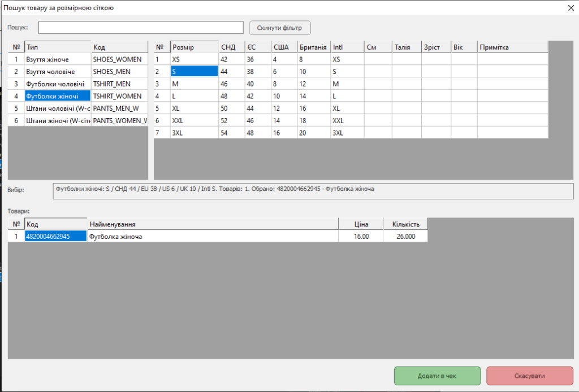Select the Футболки жіночі type row
This screenshot has height=392, width=579.
click(57, 96)
